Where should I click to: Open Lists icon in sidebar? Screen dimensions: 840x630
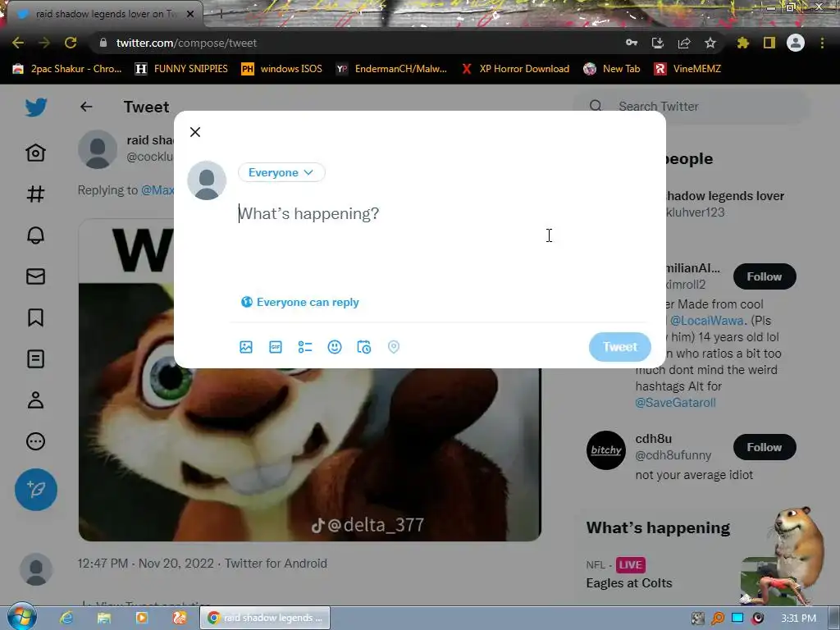(36, 359)
